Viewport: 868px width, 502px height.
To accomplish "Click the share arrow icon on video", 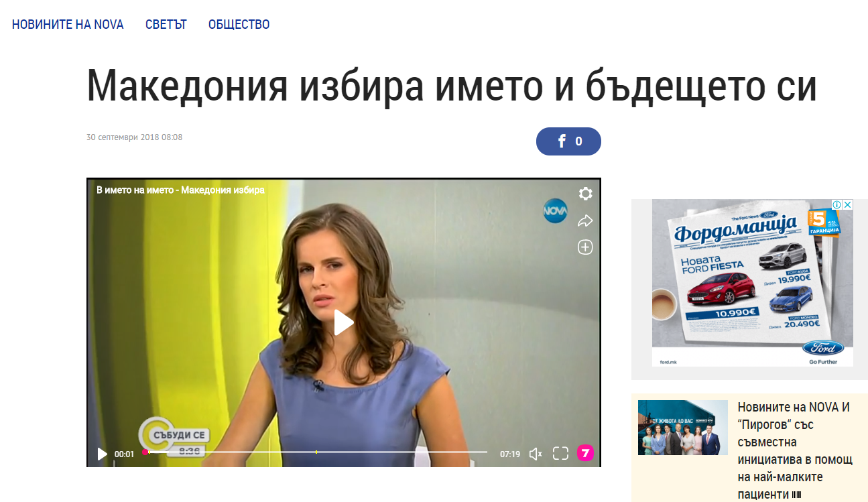I will click(585, 221).
